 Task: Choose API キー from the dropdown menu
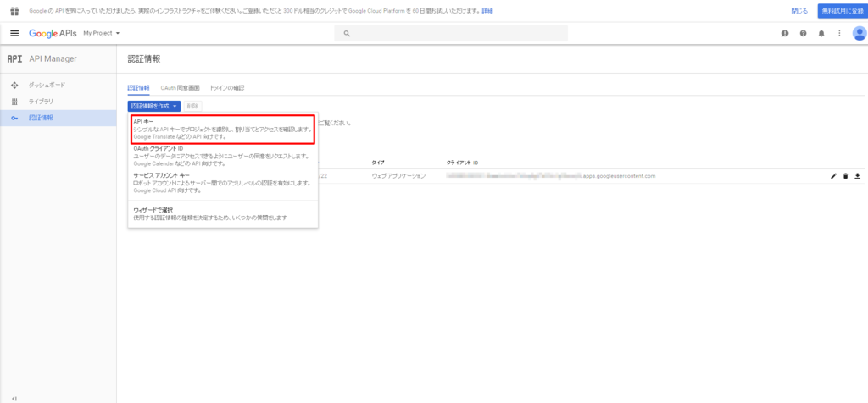[x=223, y=130]
